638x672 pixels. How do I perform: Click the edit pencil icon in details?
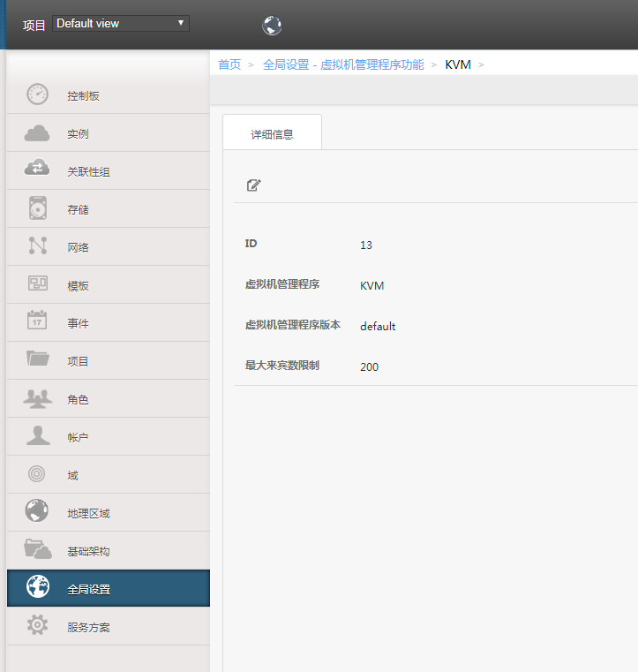253,185
